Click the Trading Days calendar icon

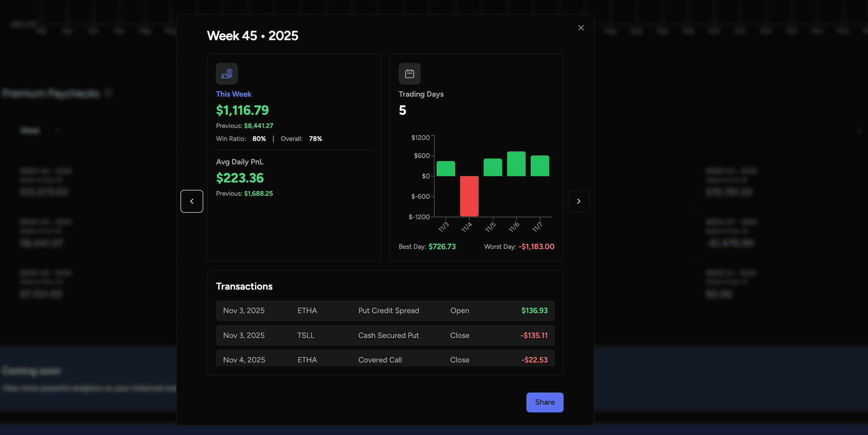pyautogui.click(x=409, y=73)
